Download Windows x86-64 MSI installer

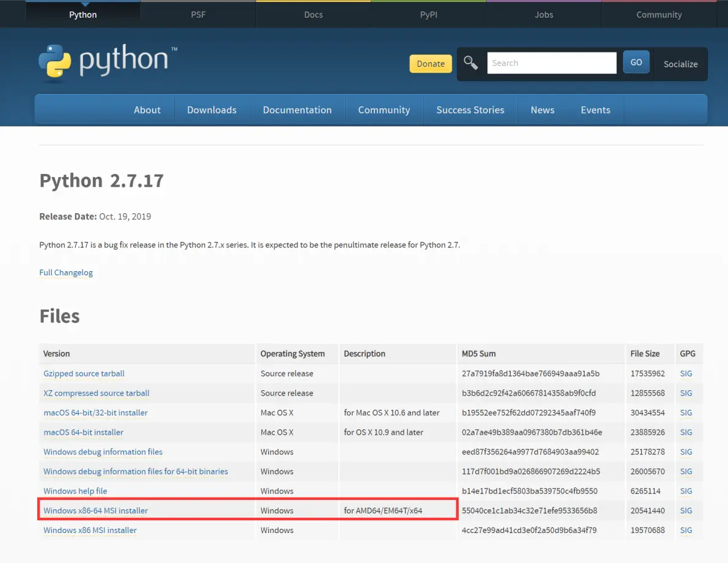(96, 510)
